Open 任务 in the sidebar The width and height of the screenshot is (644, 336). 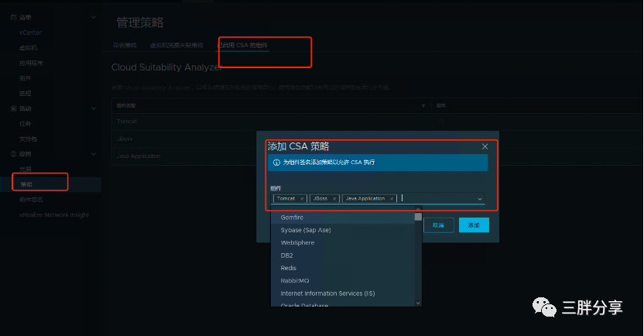[x=25, y=124]
